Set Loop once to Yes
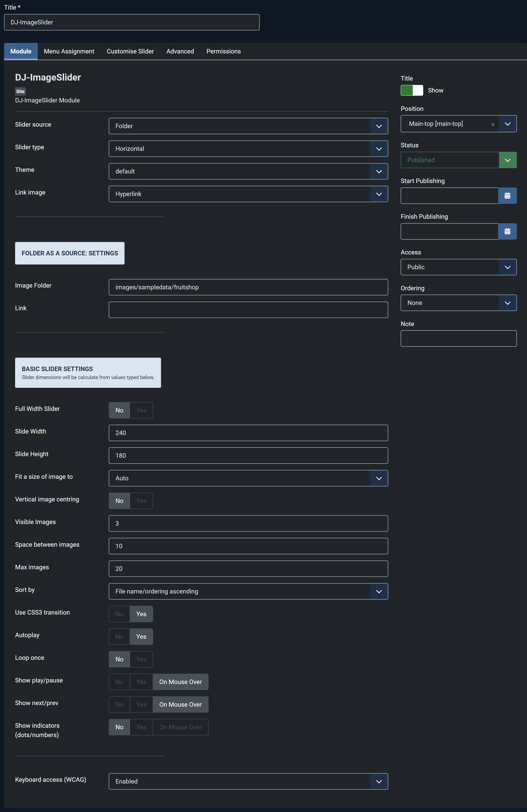This screenshot has height=812, width=527. [141, 659]
